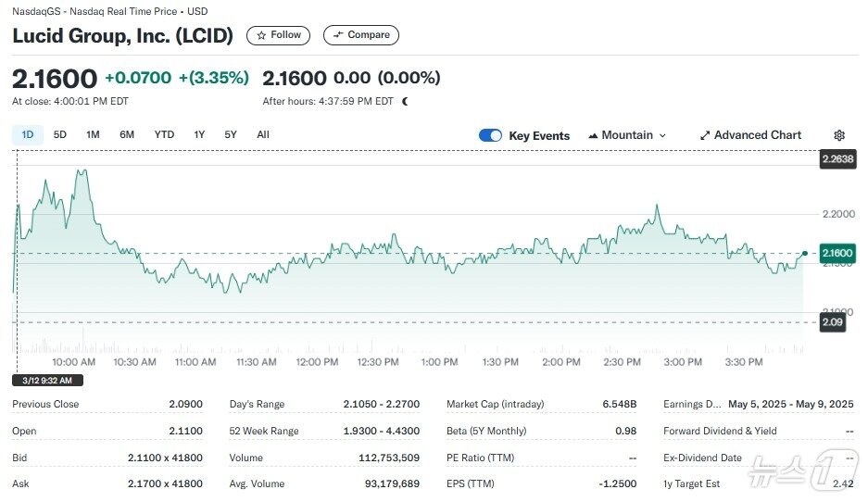Image resolution: width=868 pixels, height=502 pixels.
Task: Switch to the 5D range tab
Action: pyautogui.click(x=60, y=134)
